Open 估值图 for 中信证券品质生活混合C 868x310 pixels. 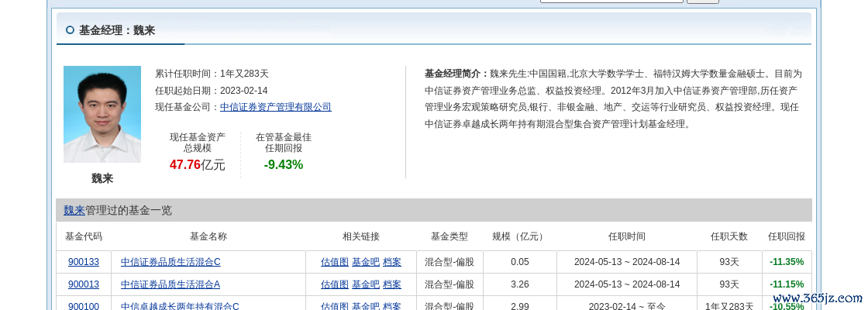point(334,262)
